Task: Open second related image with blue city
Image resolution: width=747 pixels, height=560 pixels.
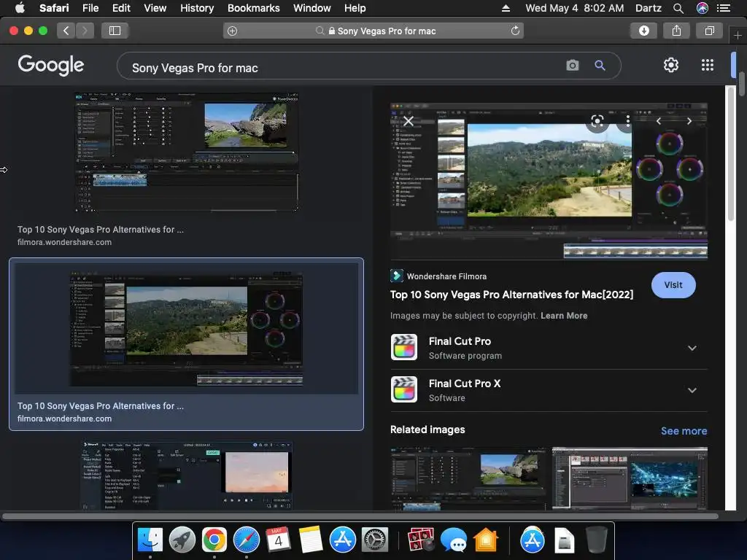Action: pyautogui.click(x=630, y=478)
